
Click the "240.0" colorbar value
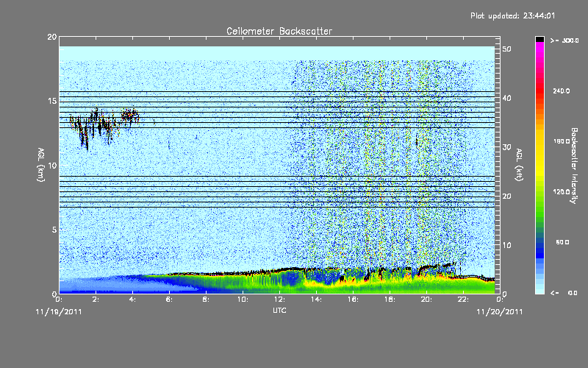[562, 91]
